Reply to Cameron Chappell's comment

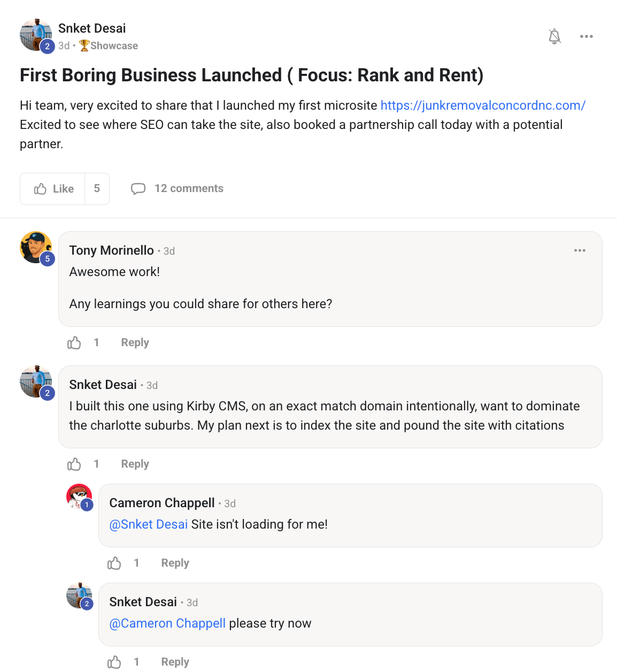(175, 563)
